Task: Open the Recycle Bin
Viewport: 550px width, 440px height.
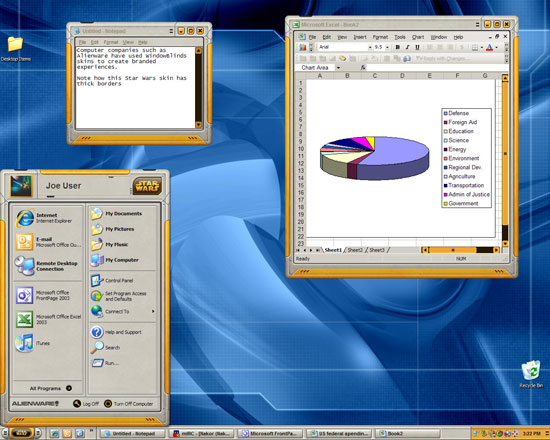Action: (531, 374)
